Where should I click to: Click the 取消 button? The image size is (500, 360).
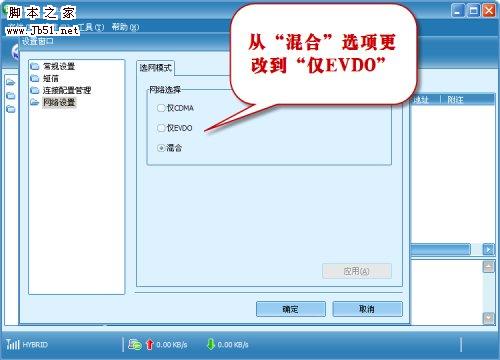[367, 309]
